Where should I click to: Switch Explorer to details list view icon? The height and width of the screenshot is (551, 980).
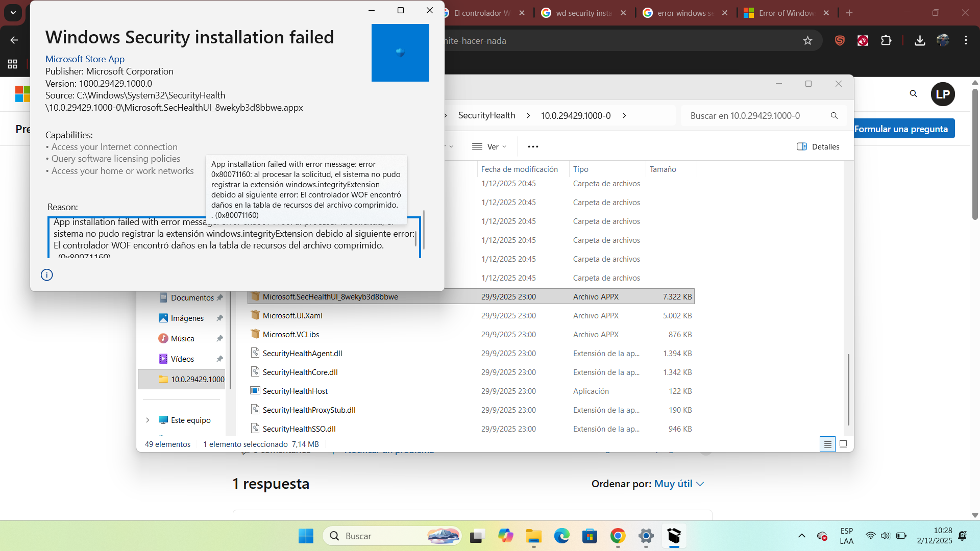pyautogui.click(x=827, y=444)
